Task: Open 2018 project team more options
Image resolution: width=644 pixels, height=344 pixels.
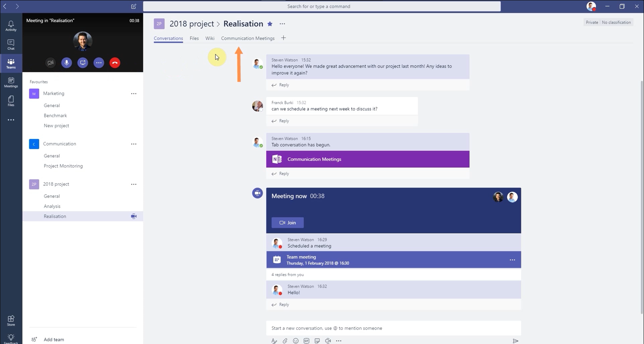Action: coord(134,184)
